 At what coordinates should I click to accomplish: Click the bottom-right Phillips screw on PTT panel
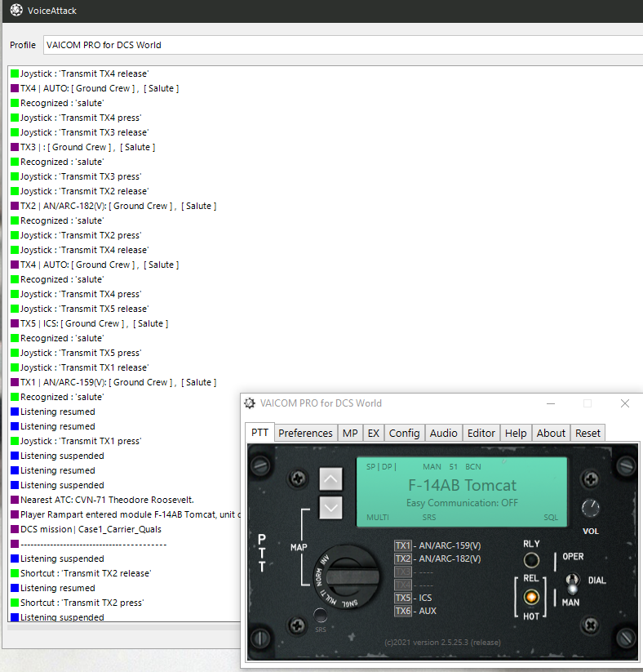pos(591,625)
